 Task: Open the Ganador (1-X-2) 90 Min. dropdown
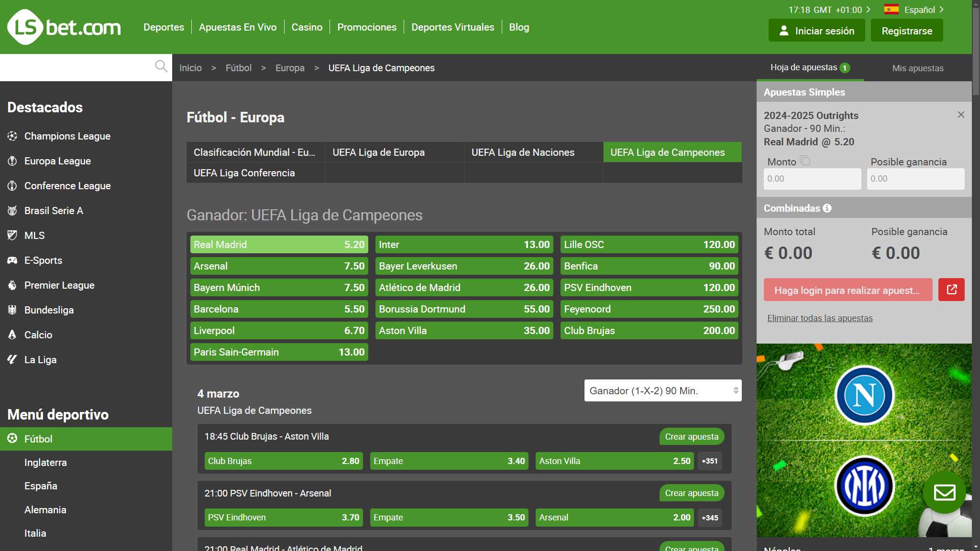(x=663, y=390)
